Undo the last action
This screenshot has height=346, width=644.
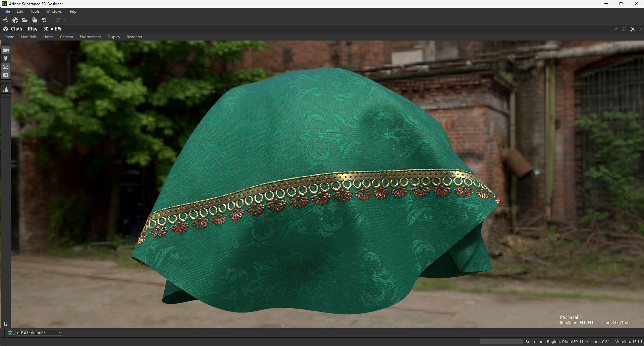44,20
